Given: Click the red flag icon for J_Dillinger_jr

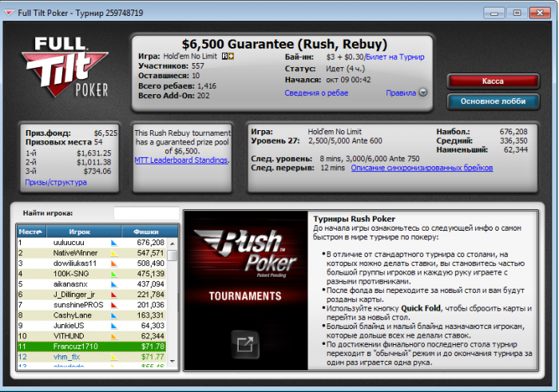Looking at the screenshot, I should point(114,295).
